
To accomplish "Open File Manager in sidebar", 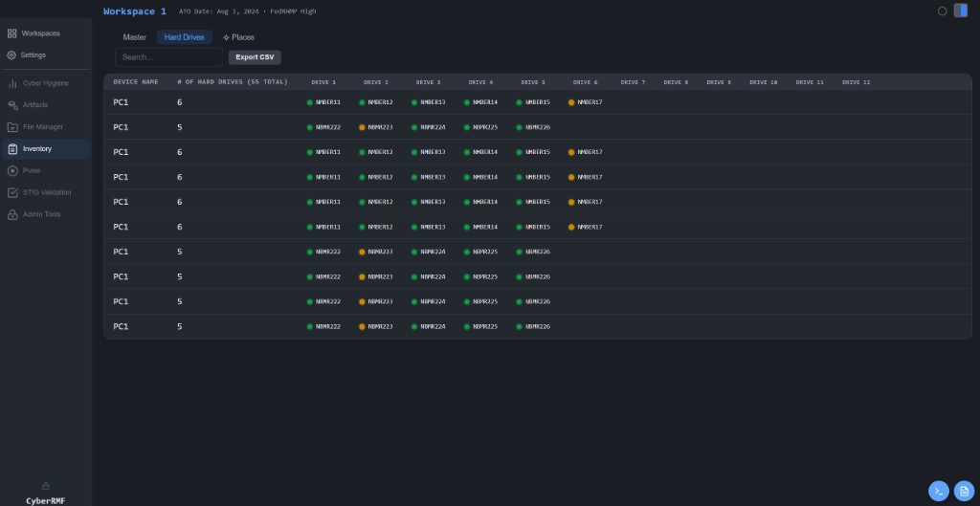I will click(43, 126).
